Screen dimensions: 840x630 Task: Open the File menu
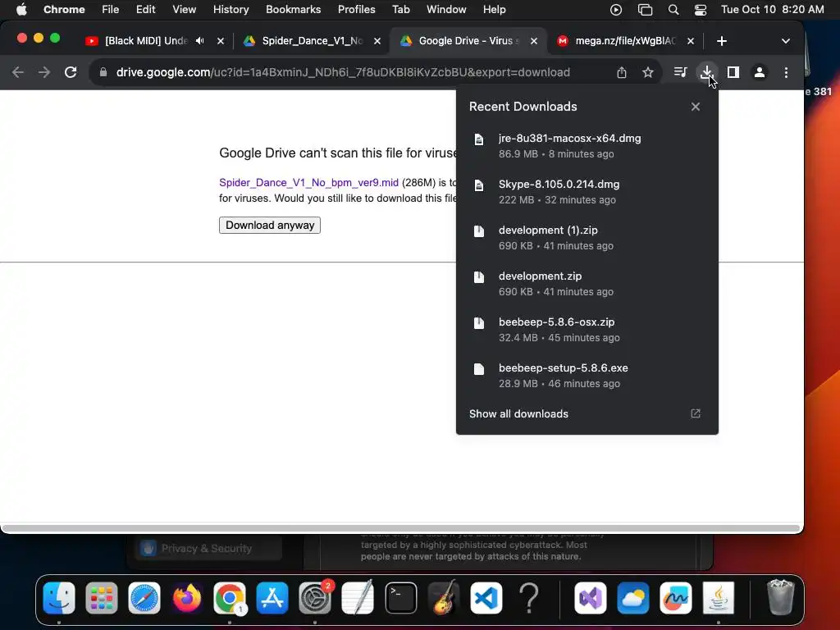111,9
